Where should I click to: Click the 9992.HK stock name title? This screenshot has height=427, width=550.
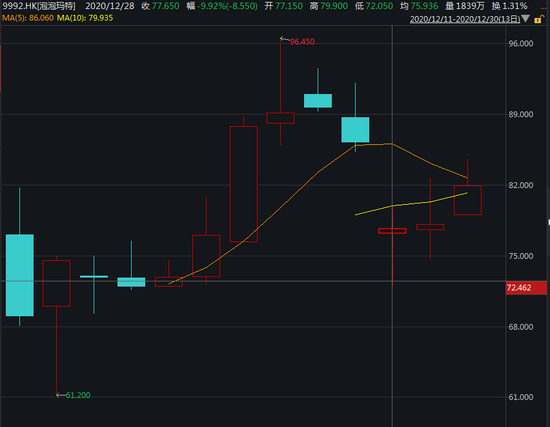pos(39,6)
